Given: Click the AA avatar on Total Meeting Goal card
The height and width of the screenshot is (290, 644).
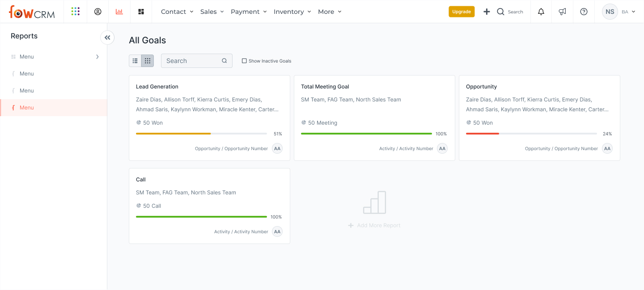Looking at the screenshot, I should (x=442, y=148).
